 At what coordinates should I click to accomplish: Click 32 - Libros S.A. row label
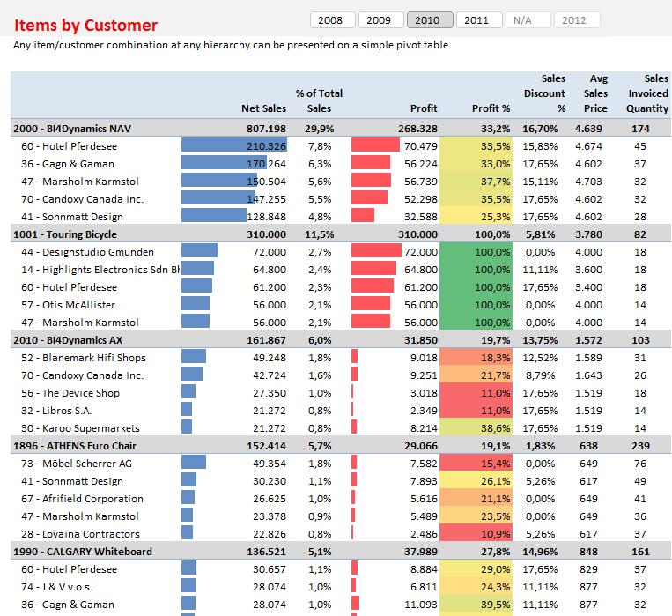(x=56, y=411)
